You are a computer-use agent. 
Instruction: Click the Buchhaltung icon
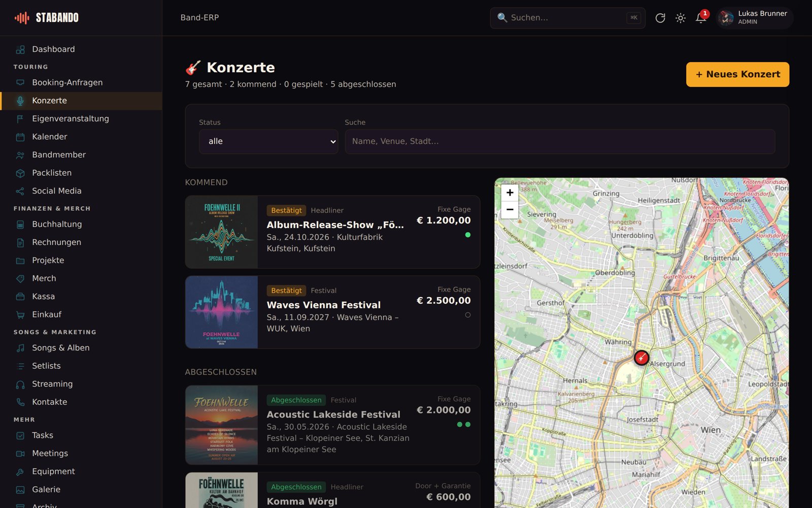coord(20,224)
